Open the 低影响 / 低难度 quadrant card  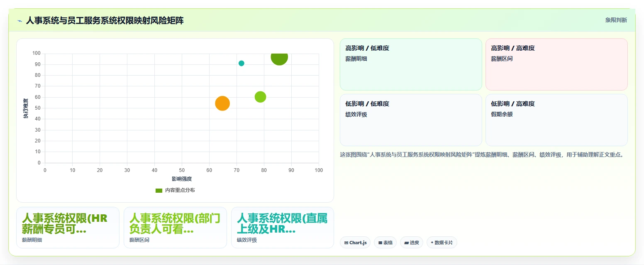(411, 120)
